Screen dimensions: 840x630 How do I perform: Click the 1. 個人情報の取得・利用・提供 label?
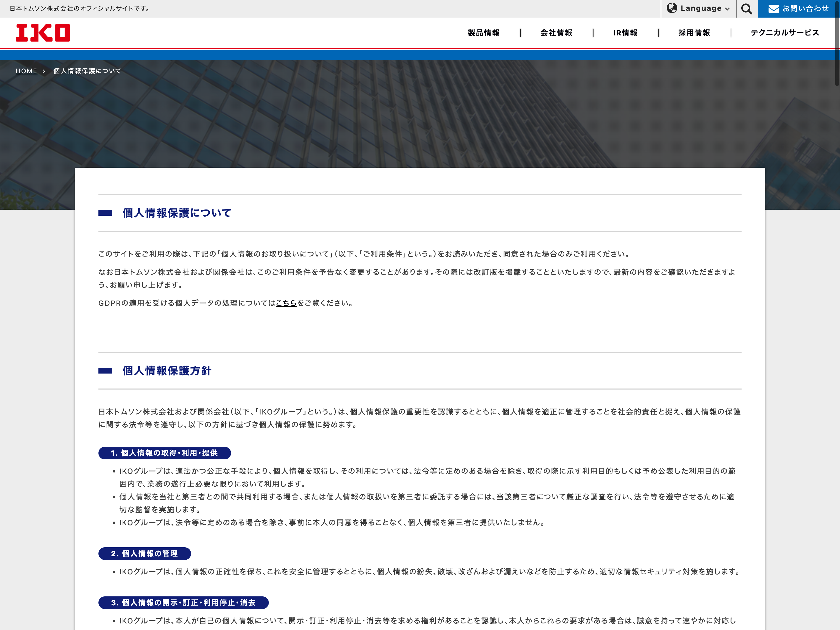164,453
